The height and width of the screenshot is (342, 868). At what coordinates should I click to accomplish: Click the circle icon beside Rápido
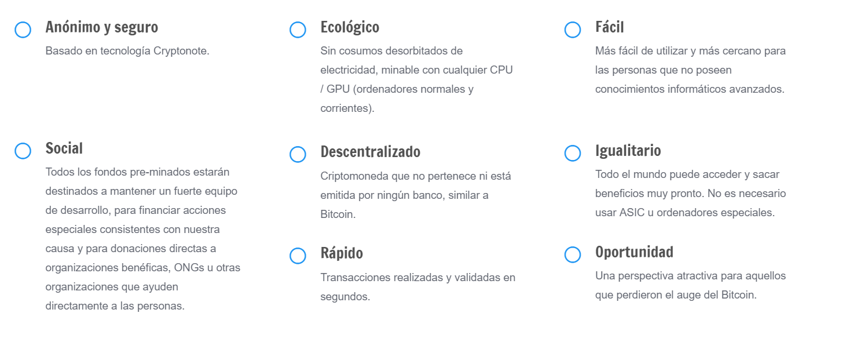298,256
